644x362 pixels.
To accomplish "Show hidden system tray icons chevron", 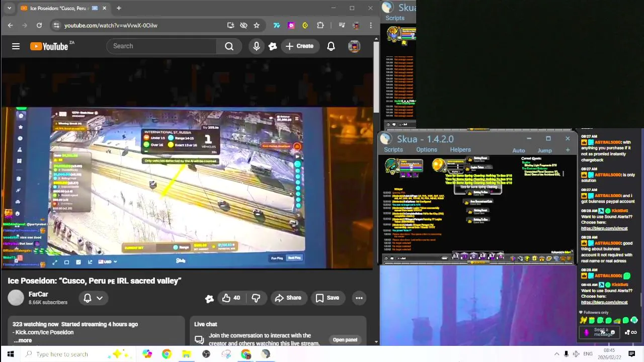I will 556,354.
